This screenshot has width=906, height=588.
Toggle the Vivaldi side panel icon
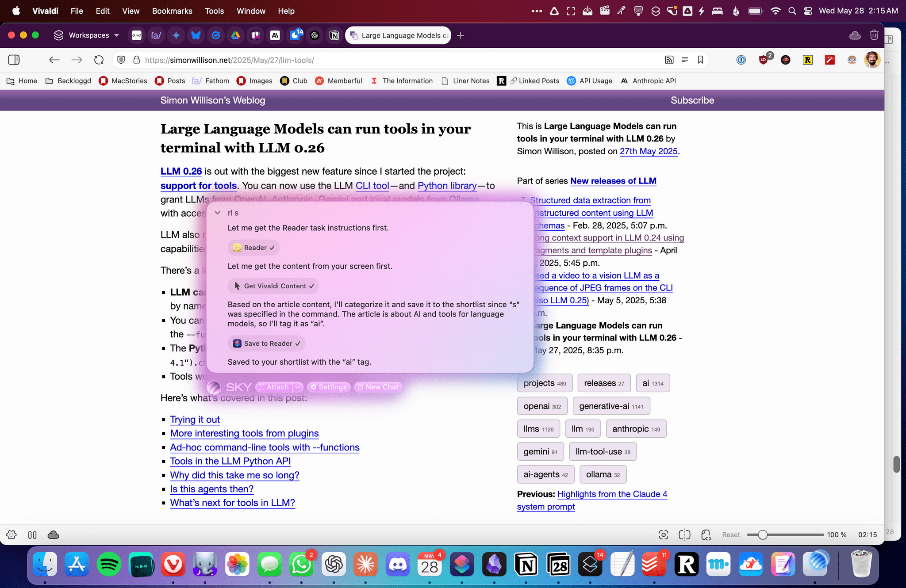(x=14, y=60)
